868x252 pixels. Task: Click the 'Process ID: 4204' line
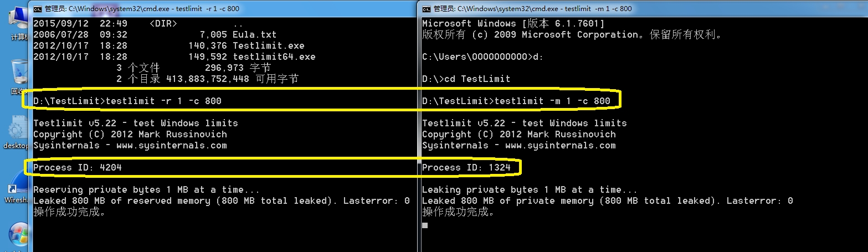click(x=78, y=167)
